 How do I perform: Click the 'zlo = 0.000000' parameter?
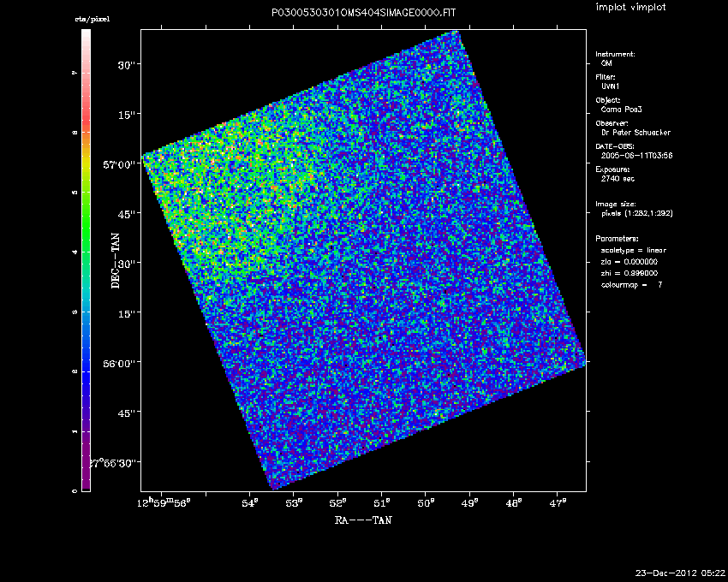point(630,262)
